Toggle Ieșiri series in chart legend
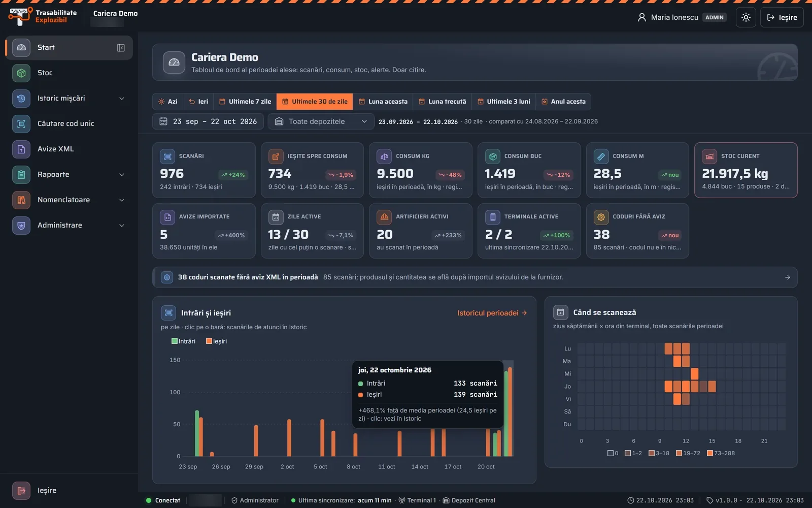The height and width of the screenshot is (508, 812). [x=217, y=341]
